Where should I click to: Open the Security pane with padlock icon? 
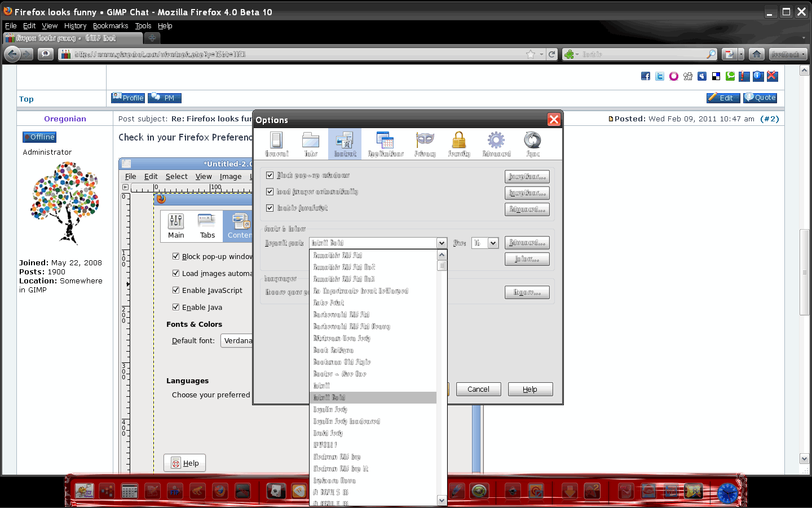pos(459,144)
